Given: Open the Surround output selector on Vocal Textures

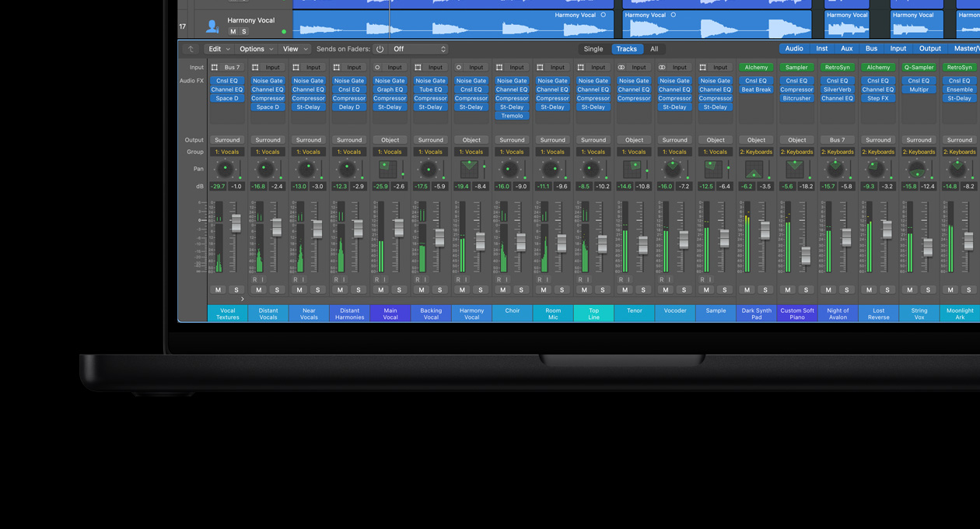Looking at the screenshot, I should pyautogui.click(x=227, y=140).
